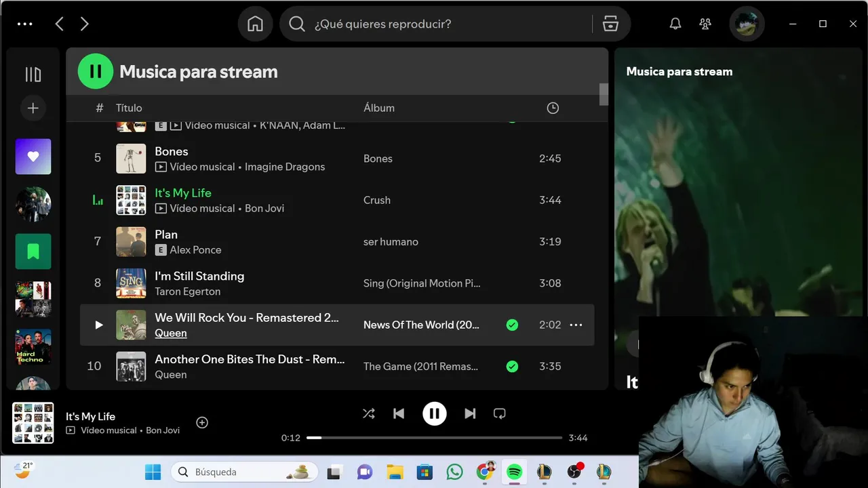
Task: Open Windows Start menu
Action: tap(153, 472)
